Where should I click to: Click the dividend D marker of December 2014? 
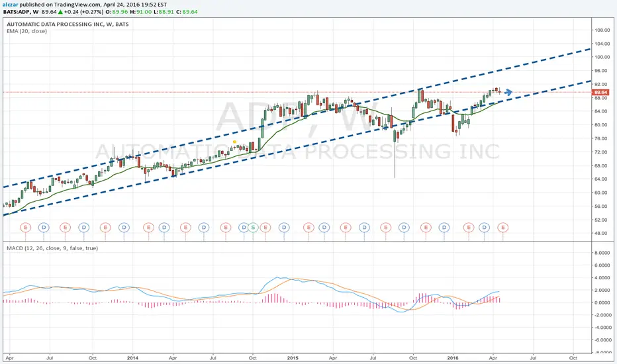pos(284,228)
